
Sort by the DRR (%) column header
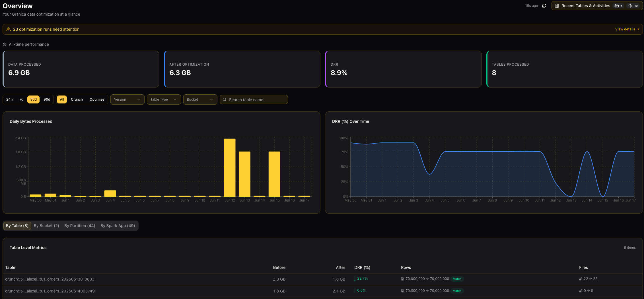coord(362,267)
